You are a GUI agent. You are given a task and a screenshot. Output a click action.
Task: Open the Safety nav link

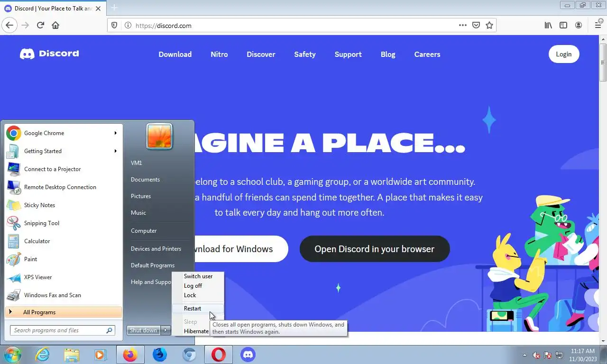[304, 55]
